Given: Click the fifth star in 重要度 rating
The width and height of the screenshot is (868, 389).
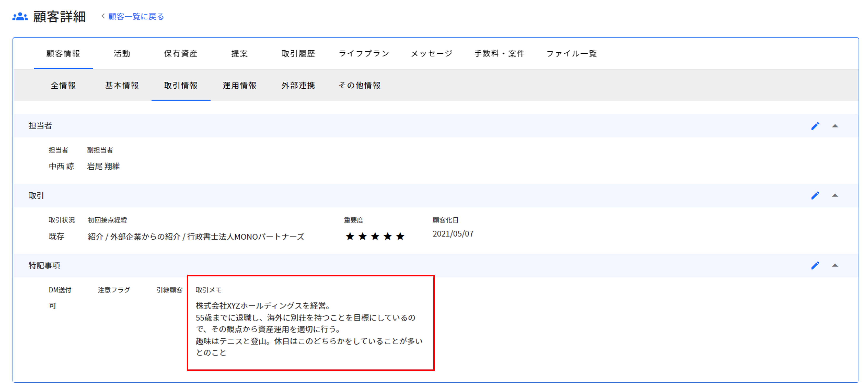Looking at the screenshot, I should pyautogui.click(x=400, y=236).
